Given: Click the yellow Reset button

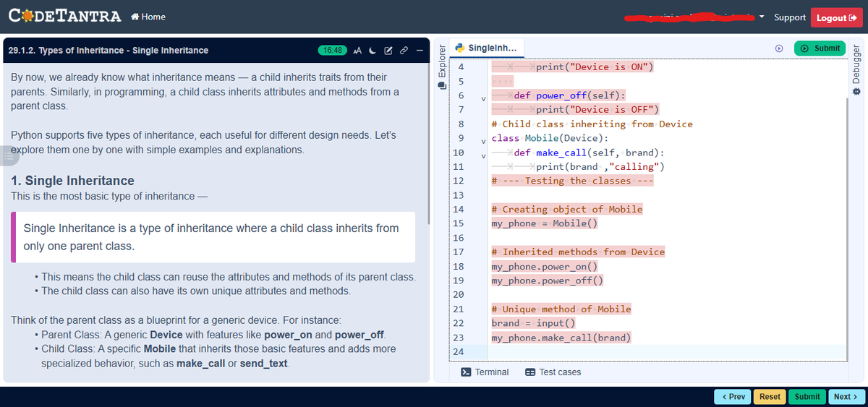Looking at the screenshot, I should [770, 396].
